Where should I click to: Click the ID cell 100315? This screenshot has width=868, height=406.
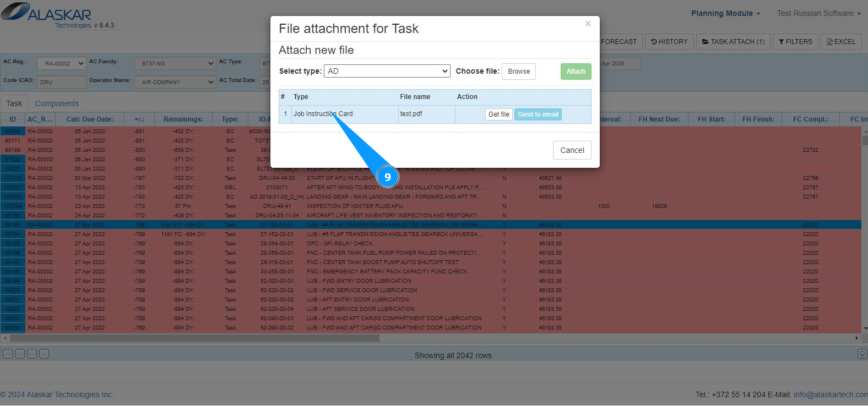coord(13,178)
